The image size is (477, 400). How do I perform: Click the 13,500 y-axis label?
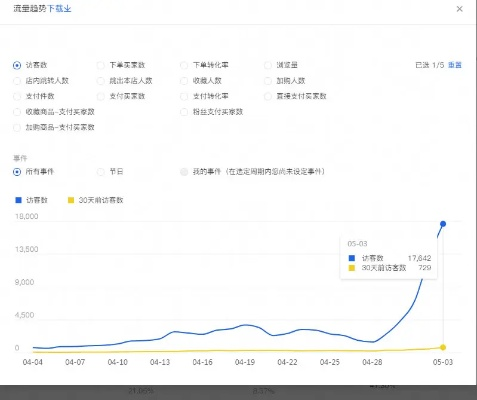27,249
